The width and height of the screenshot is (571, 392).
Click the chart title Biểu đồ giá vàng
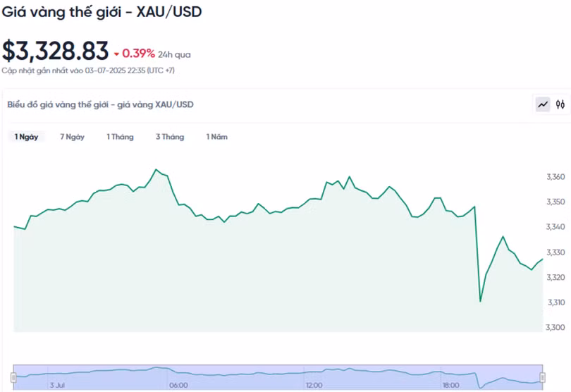(100, 104)
